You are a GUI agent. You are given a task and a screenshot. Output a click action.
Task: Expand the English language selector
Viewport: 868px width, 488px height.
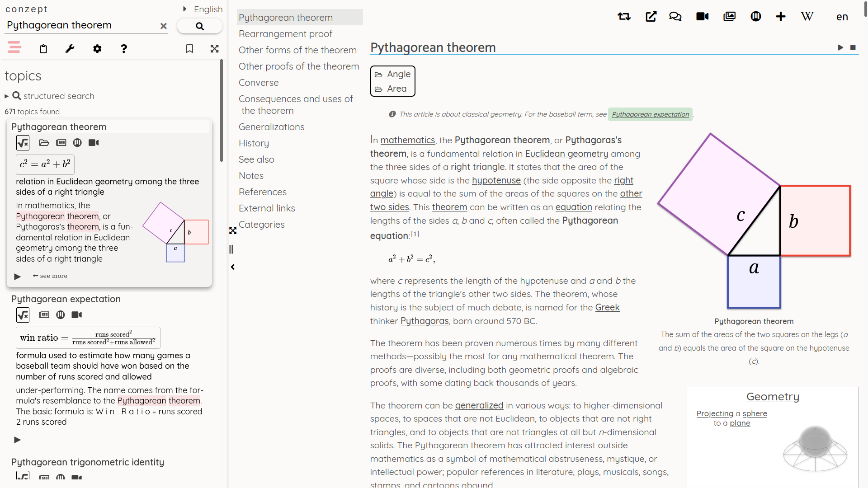[203, 9]
